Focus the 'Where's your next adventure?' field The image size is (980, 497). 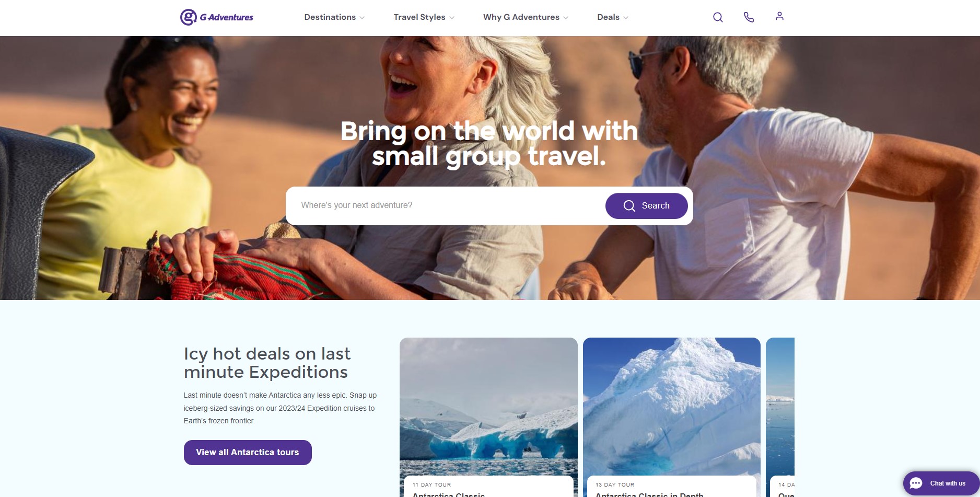point(445,205)
